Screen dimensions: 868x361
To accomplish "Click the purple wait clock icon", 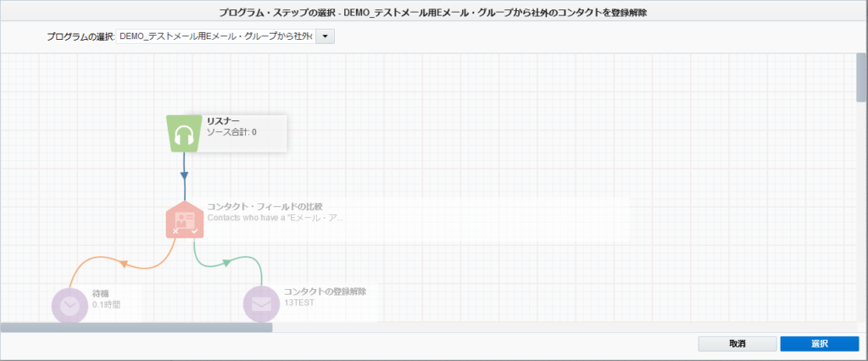I will coord(70,304).
